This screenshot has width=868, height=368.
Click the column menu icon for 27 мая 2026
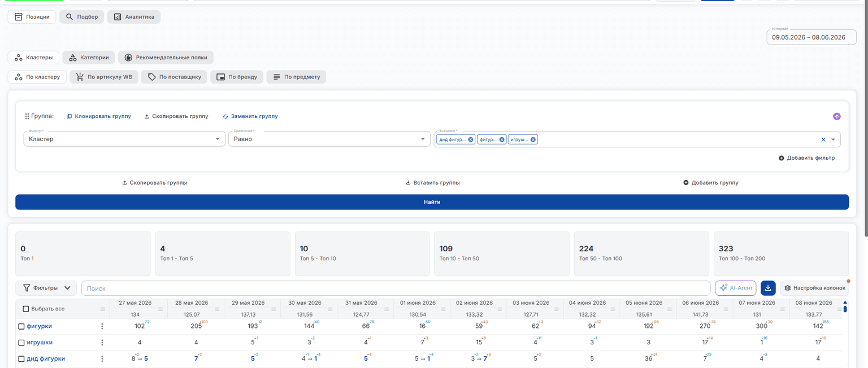tap(160, 309)
